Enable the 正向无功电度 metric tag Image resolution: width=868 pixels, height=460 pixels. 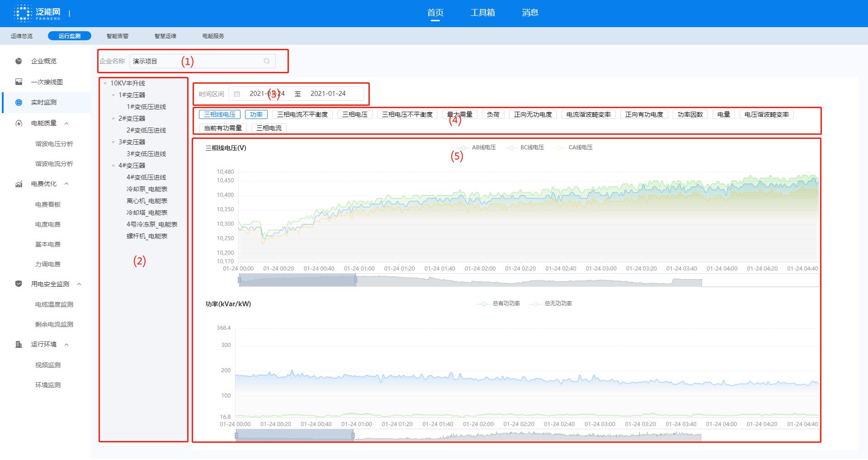pos(533,114)
